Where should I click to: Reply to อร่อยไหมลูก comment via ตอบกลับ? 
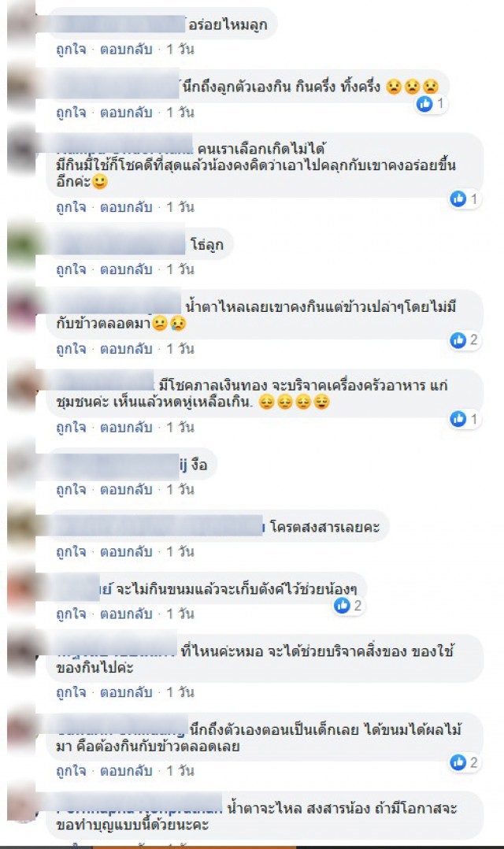pos(126,50)
